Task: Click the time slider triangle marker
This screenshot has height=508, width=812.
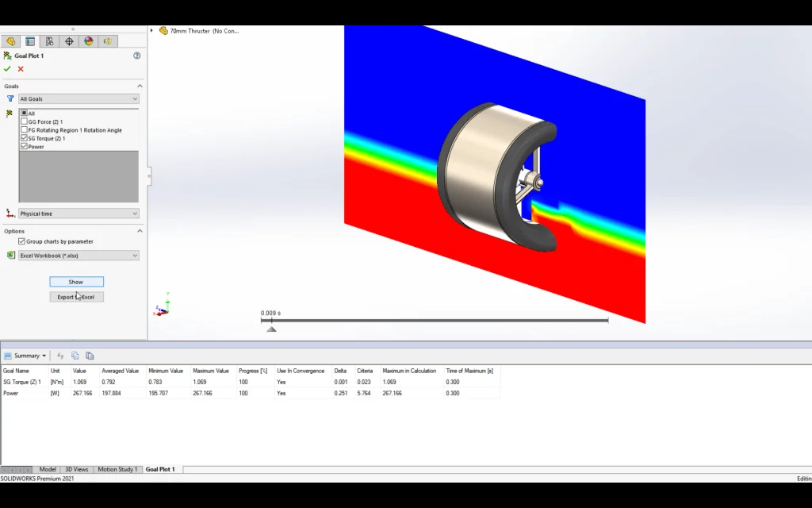Action: [271, 329]
